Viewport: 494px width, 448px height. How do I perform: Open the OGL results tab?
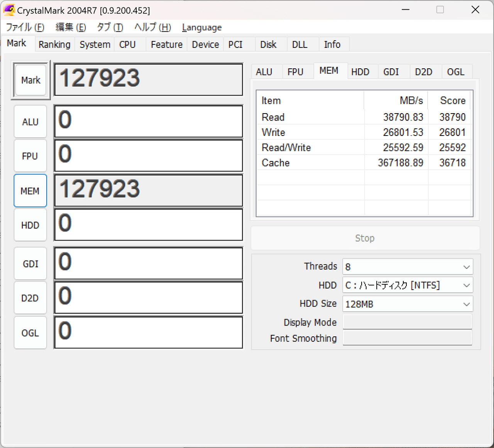pyautogui.click(x=455, y=72)
